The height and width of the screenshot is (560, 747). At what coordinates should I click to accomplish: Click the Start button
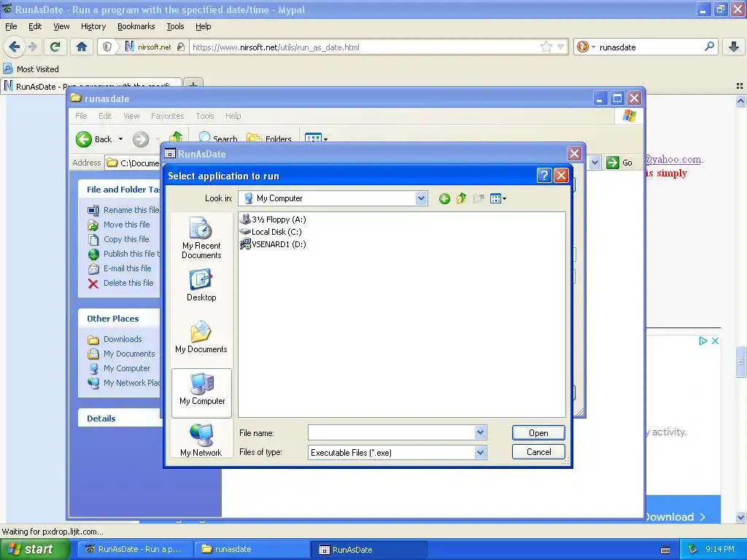pos(34,549)
